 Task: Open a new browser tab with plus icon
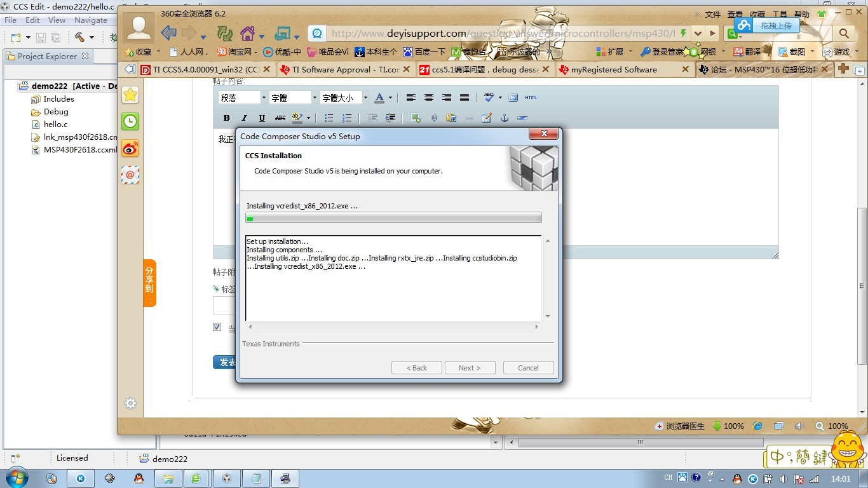[843, 69]
